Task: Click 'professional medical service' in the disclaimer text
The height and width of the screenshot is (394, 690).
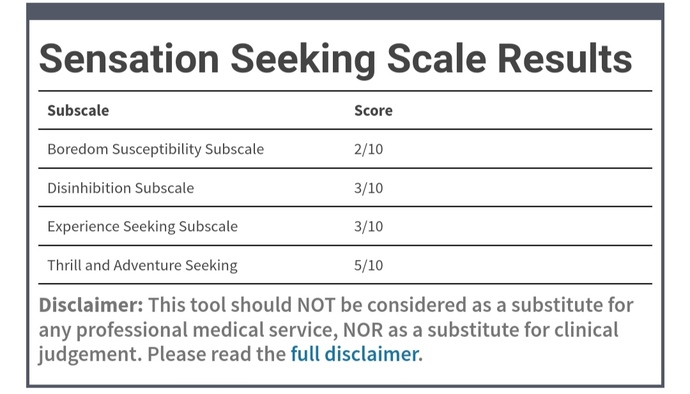Action: 207,330
